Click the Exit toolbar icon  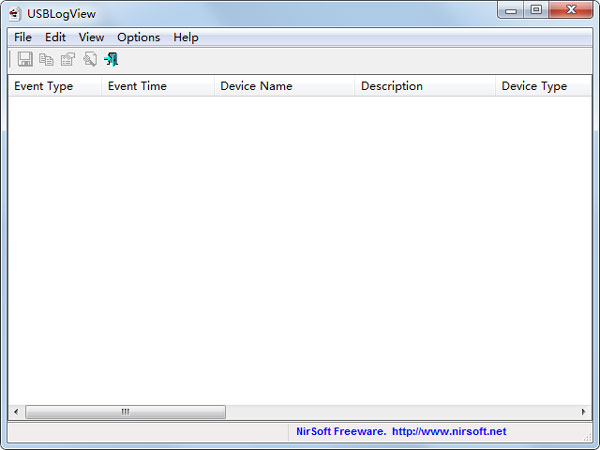pos(111,60)
